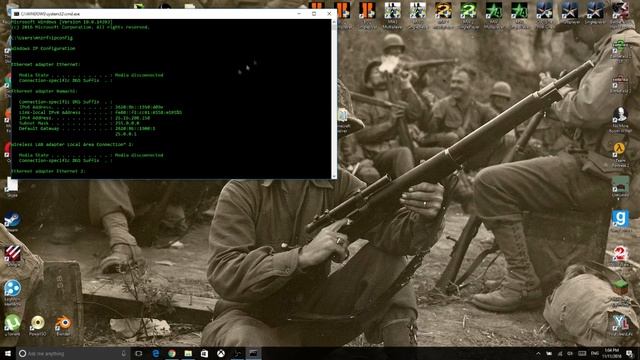The height and width of the screenshot is (360, 640).
Task: Click the Cortana microphone icon
Action: point(124,353)
